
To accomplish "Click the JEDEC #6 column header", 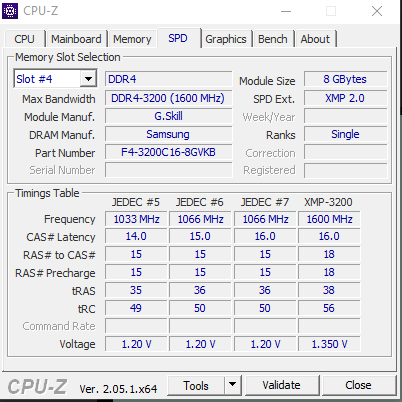I will 200,202.
